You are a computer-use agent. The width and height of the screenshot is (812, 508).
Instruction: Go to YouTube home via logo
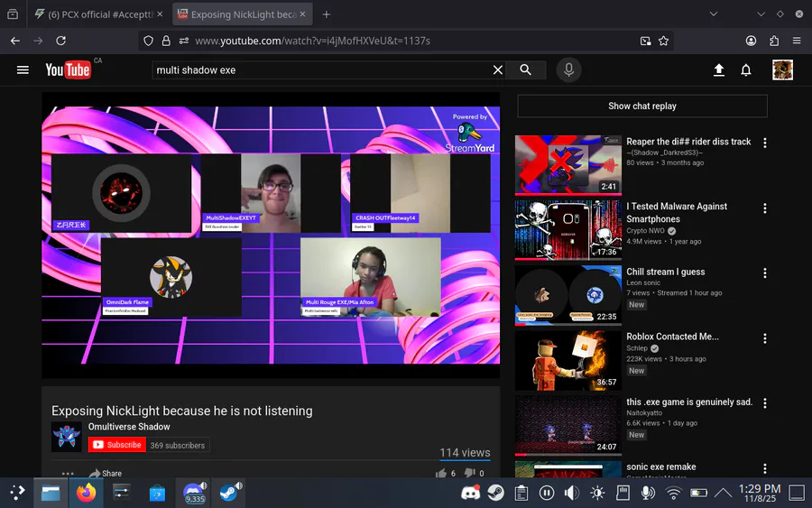pos(68,69)
